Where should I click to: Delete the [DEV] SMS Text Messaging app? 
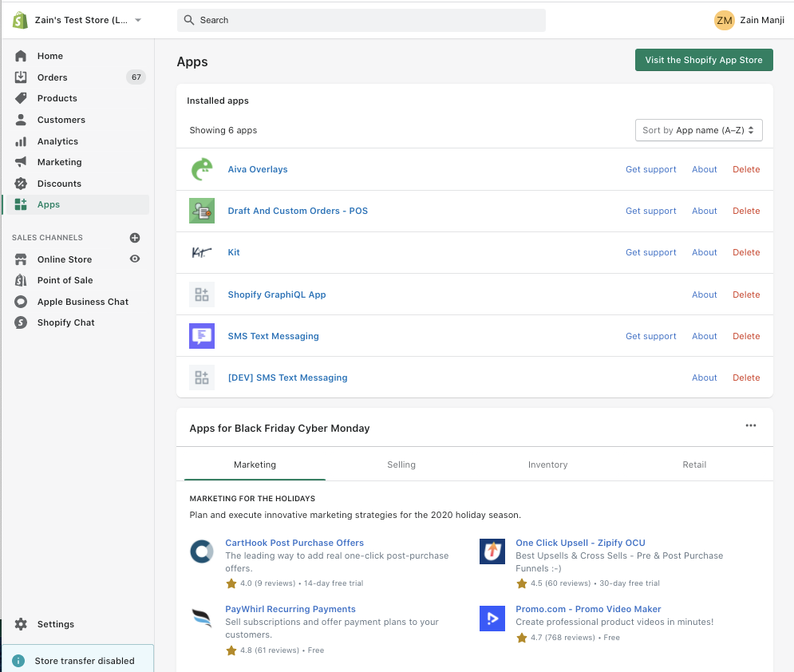pyautogui.click(x=746, y=378)
